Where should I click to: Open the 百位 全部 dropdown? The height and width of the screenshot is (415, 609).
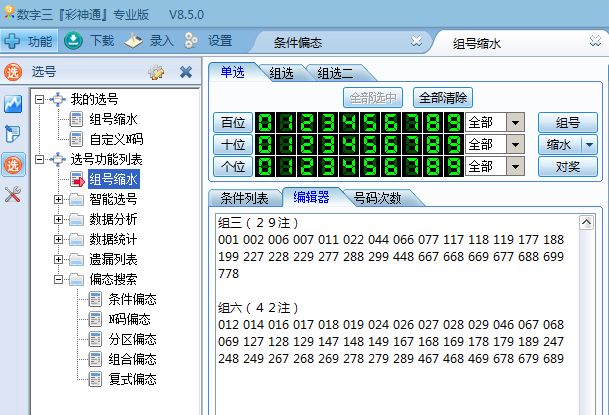(515, 122)
